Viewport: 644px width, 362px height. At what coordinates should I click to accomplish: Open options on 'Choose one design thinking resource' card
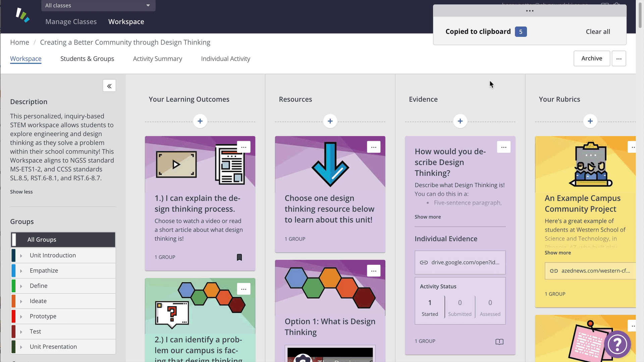[x=374, y=147]
